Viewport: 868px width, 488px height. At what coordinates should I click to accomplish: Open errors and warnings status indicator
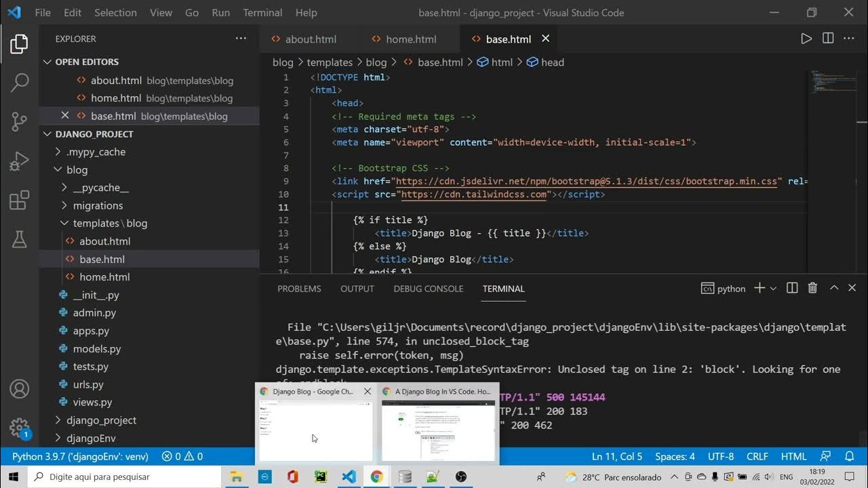click(x=182, y=456)
